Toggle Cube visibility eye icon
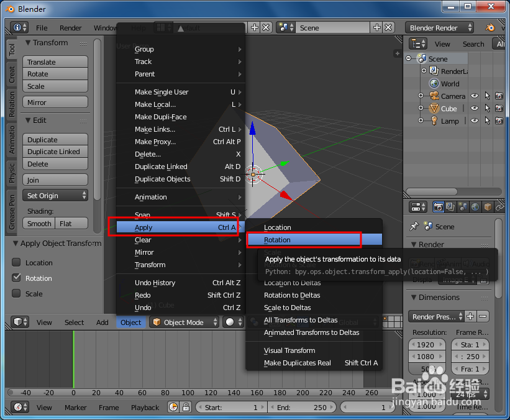 click(475, 108)
